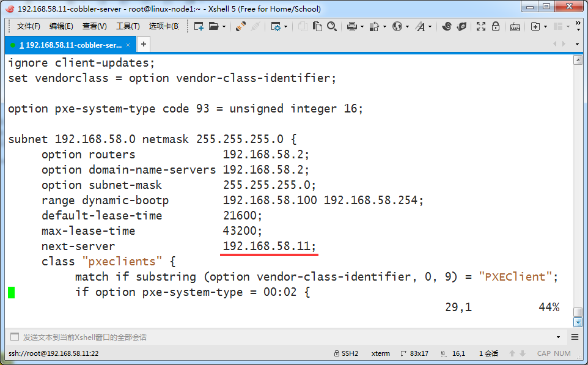
Task: Click the Print icon
Action: click(351, 27)
